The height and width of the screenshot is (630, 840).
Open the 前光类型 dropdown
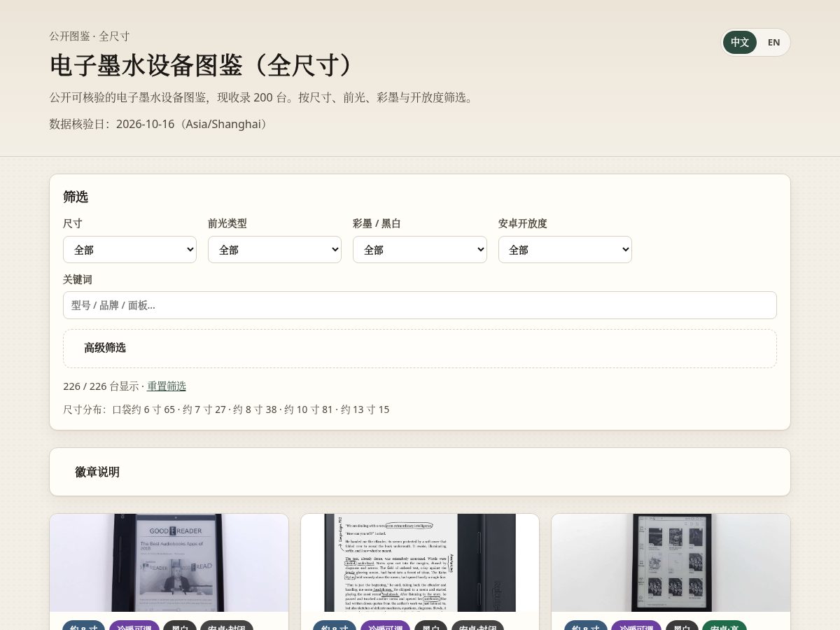[274, 250]
